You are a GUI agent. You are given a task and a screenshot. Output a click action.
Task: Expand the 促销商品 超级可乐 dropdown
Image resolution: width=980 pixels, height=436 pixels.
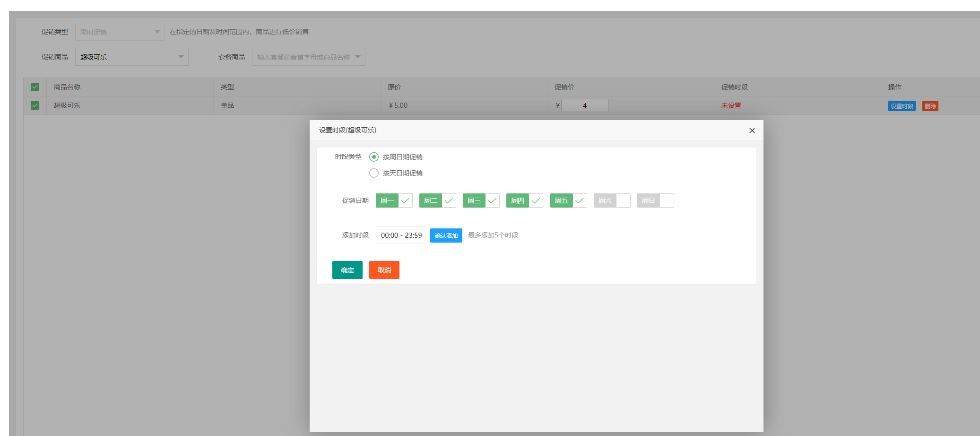click(x=131, y=57)
